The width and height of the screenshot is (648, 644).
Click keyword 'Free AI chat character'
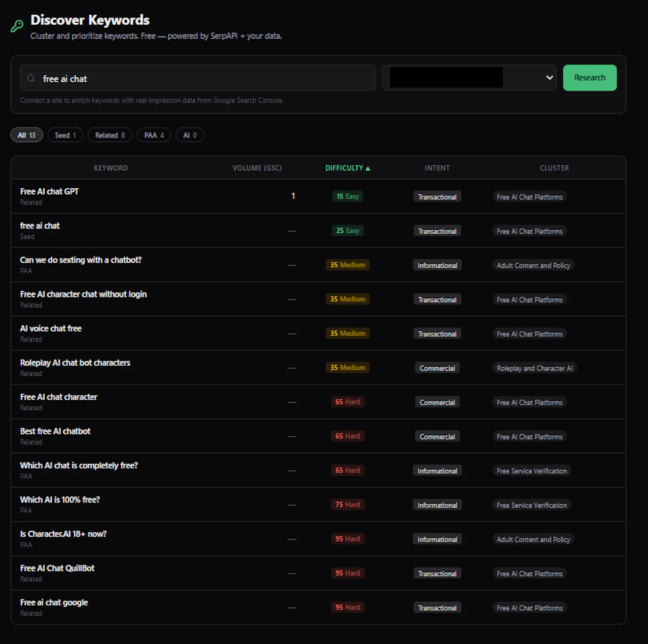click(59, 397)
